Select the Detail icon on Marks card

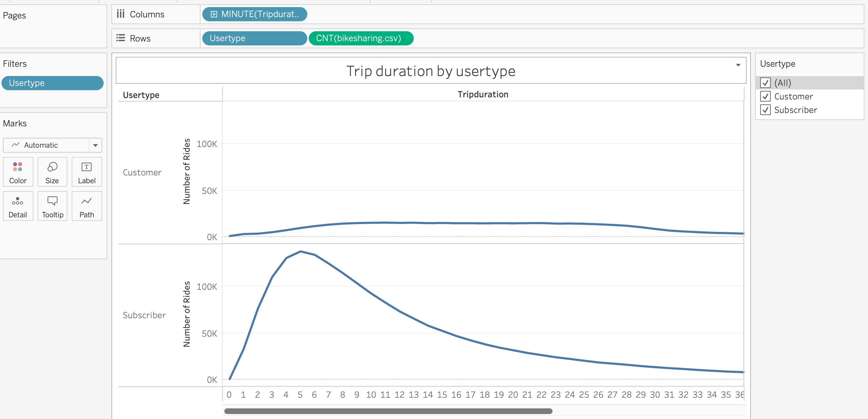tap(17, 206)
